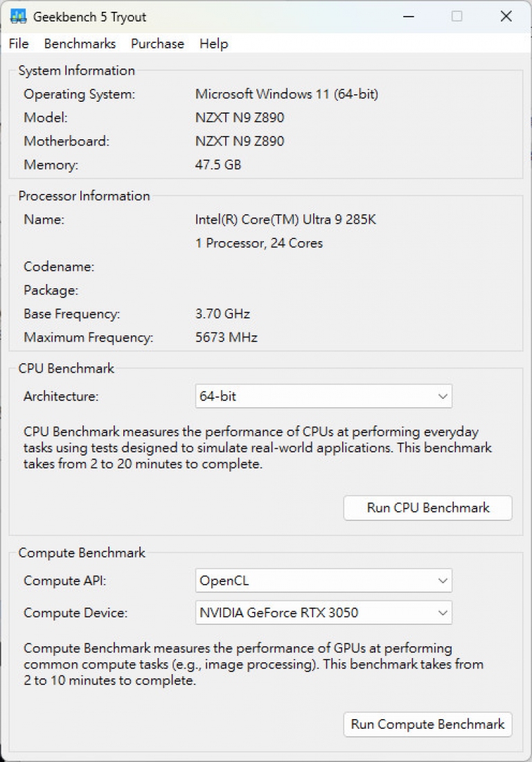Click the Model value NZXT N9 Z890
The height and width of the screenshot is (762, 532).
click(240, 118)
